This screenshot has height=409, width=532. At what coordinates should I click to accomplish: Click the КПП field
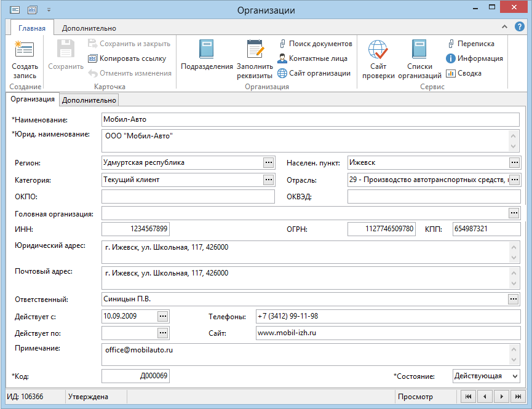486,229
